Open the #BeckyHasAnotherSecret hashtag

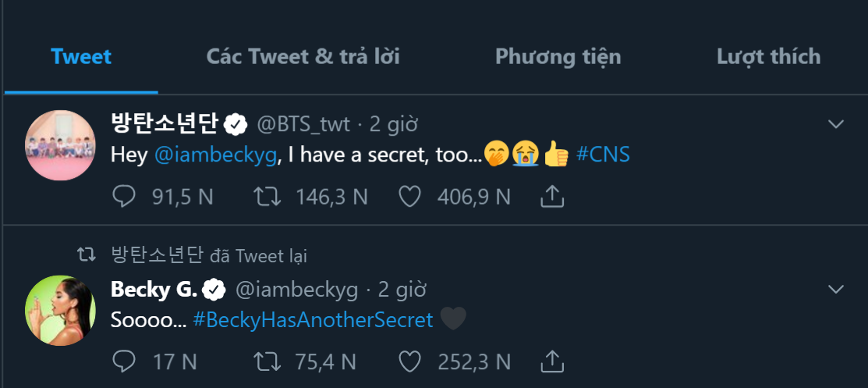[313, 319]
